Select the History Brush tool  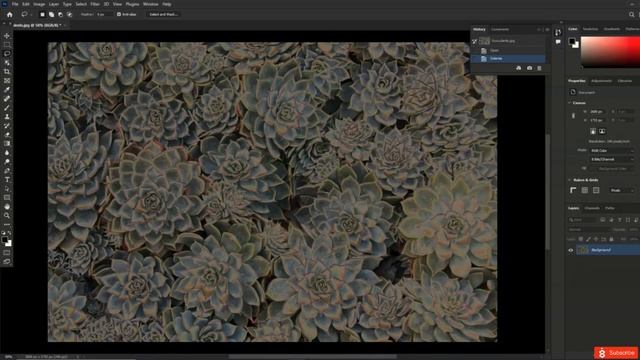7,126
